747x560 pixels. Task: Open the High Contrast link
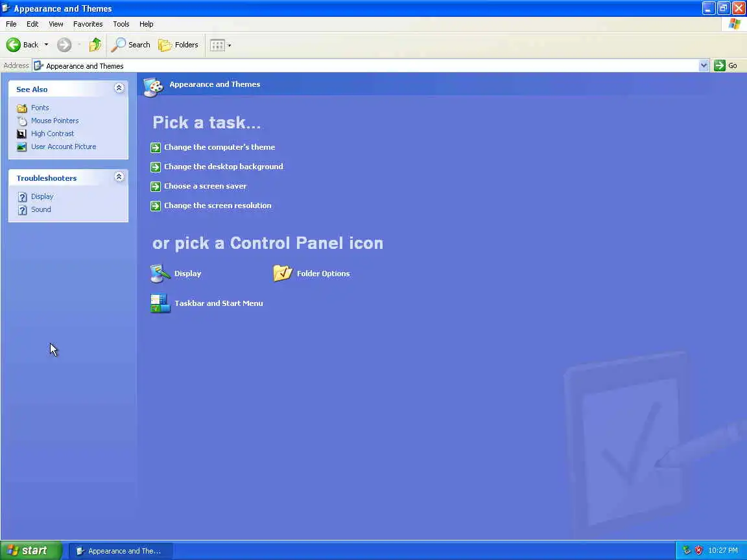point(53,134)
